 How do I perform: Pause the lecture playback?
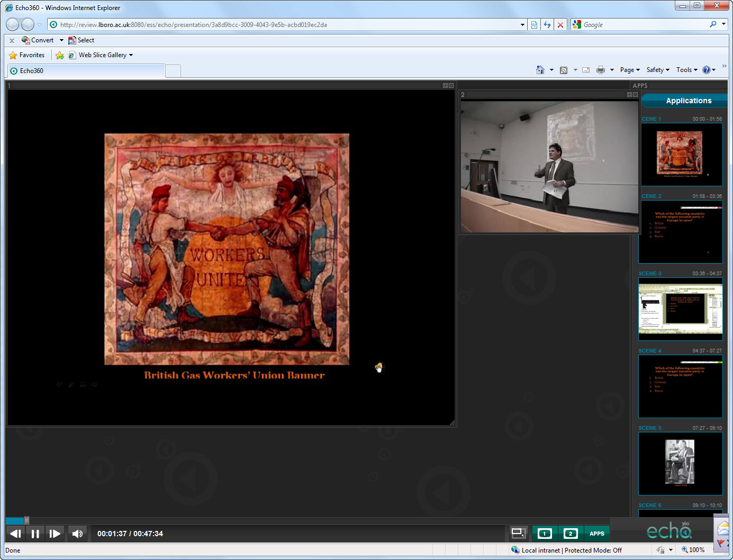(35, 534)
